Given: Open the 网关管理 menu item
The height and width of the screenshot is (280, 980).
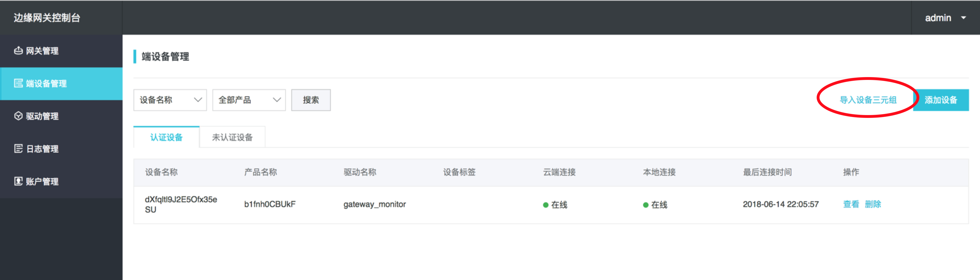Looking at the screenshot, I should (x=61, y=51).
